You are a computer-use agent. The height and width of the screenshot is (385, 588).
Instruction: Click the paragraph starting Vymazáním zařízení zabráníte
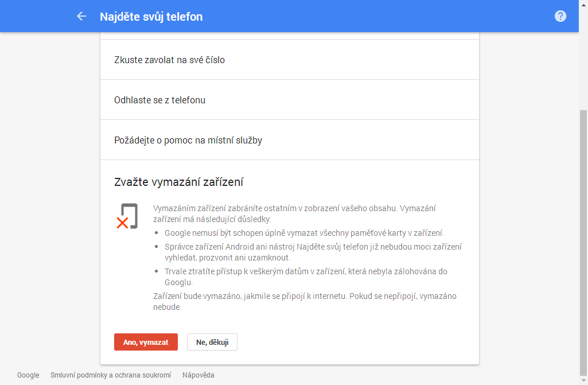coord(294,213)
